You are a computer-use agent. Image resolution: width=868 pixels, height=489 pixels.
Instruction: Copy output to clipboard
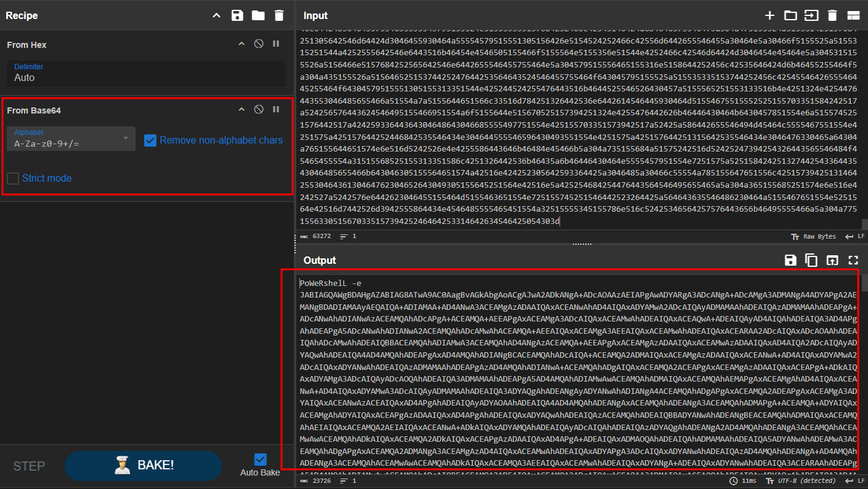[811, 260]
